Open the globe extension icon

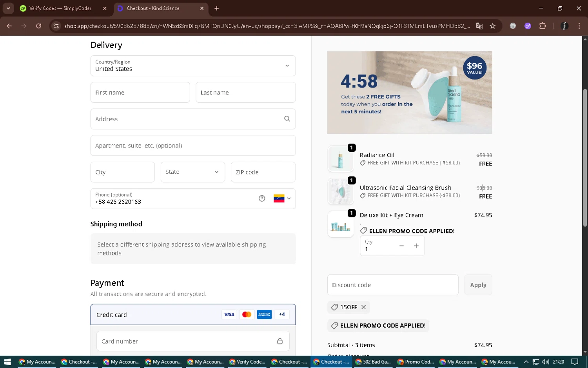point(513,26)
